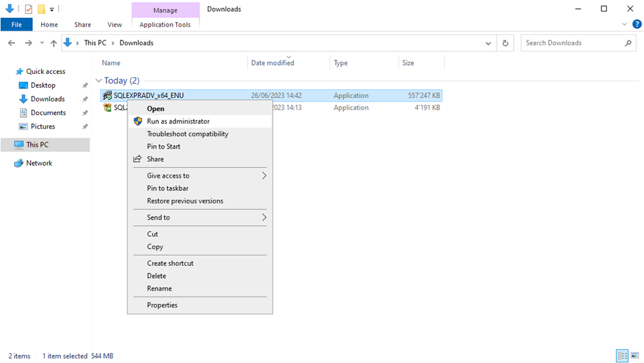The image size is (644, 363).
Task: Click the 557'247 KB size cell
Action: click(x=424, y=95)
